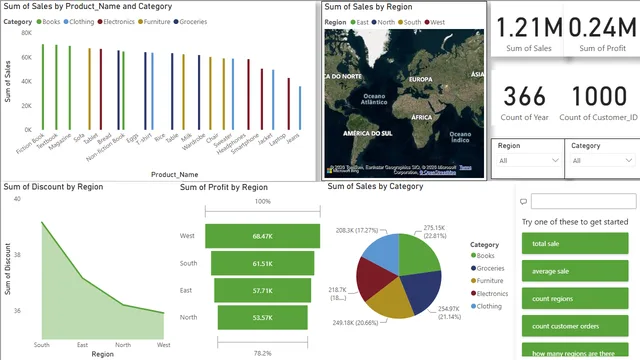Click the 'Sum of Discount by Region' title

point(53,187)
